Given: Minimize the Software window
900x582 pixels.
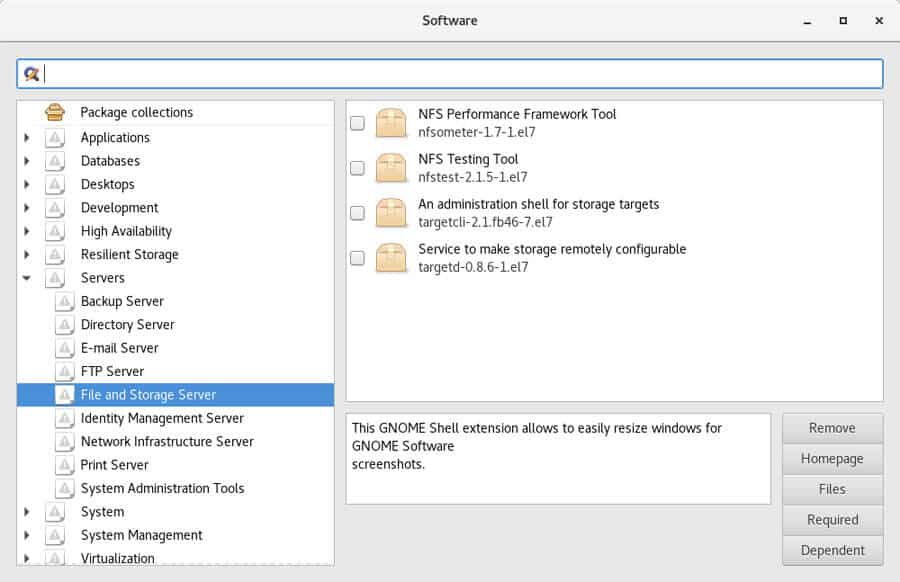Looking at the screenshot, I should 808,21.
